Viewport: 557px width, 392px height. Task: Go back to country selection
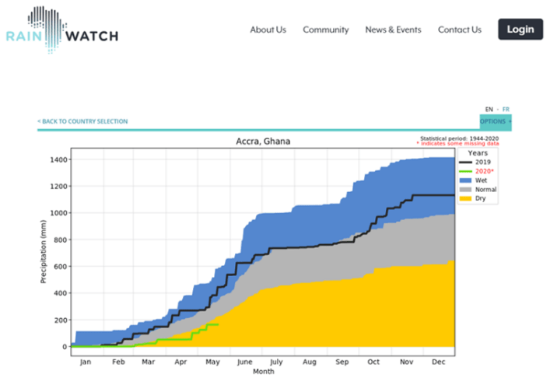[x=82, y=121]
